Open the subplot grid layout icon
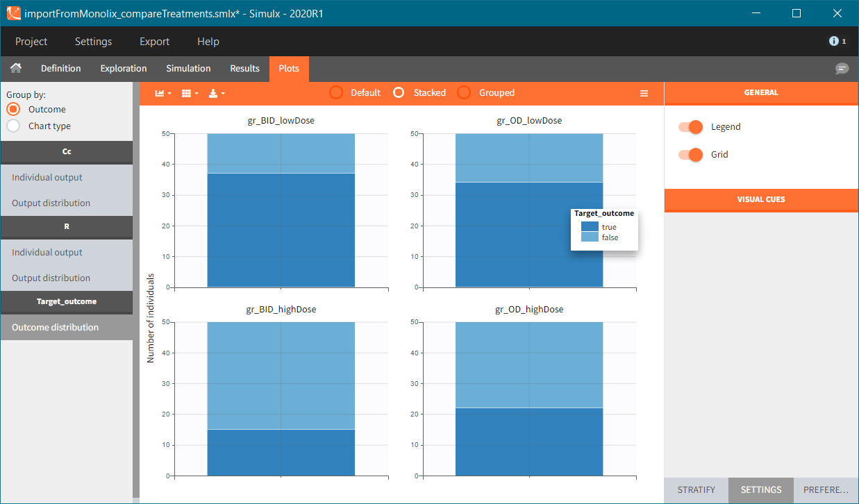This screenshot has height=504, width=859. point(186,93)
